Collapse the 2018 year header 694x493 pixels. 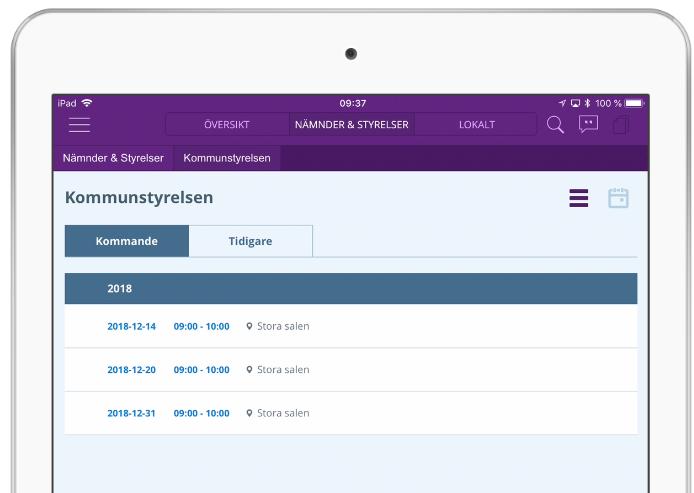coord(351,289)
